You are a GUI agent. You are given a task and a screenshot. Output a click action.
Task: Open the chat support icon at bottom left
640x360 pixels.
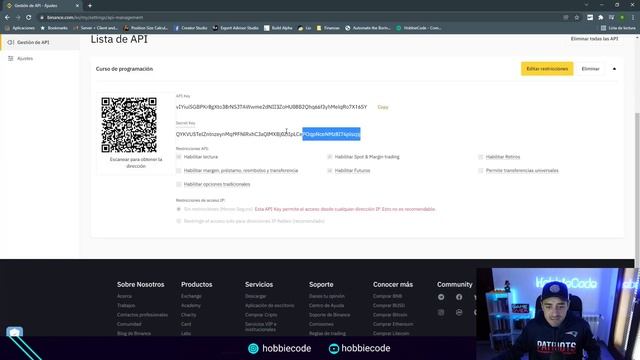(x=15, y=332)
